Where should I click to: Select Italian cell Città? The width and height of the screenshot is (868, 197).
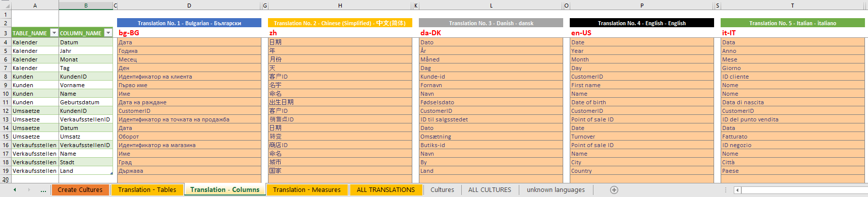[793, 162]
